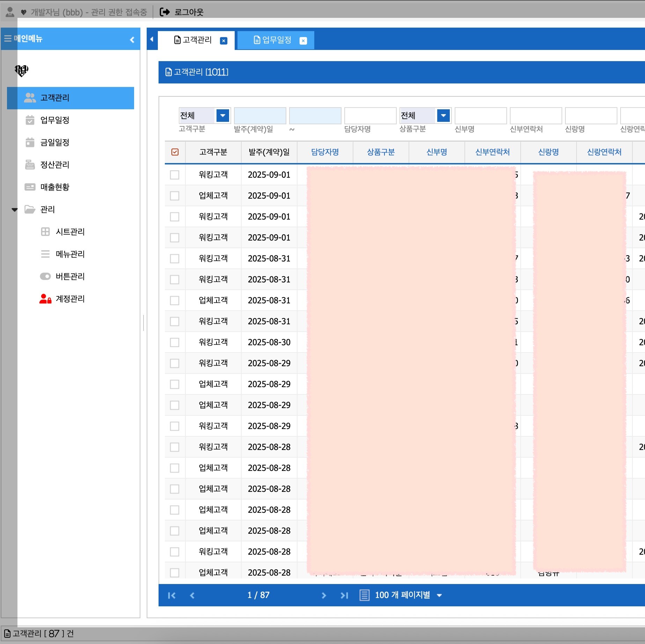Screen dimensions: 645x644
Task: Click the 담당자명 filter input field
Action: [370, 116]
